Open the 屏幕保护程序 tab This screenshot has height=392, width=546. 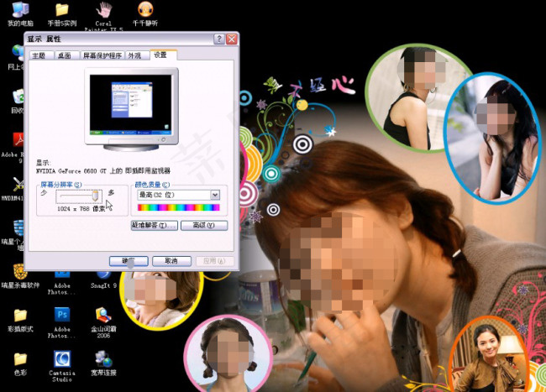(102, 55)
